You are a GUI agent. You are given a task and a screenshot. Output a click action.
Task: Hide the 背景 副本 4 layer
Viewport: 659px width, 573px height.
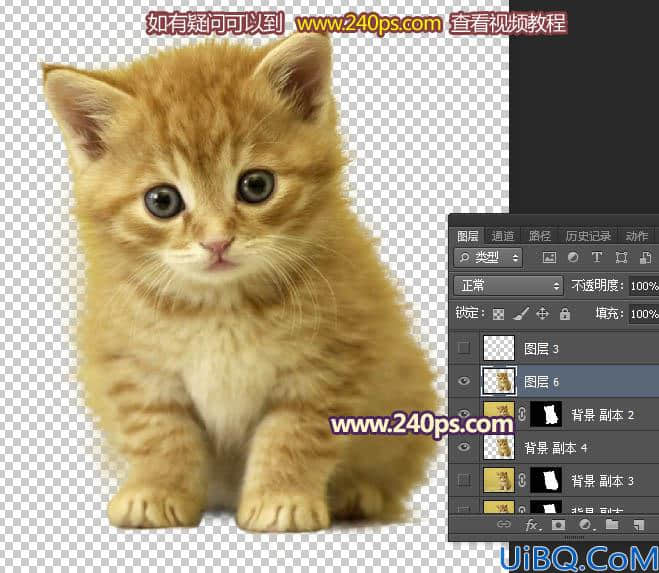464,447
